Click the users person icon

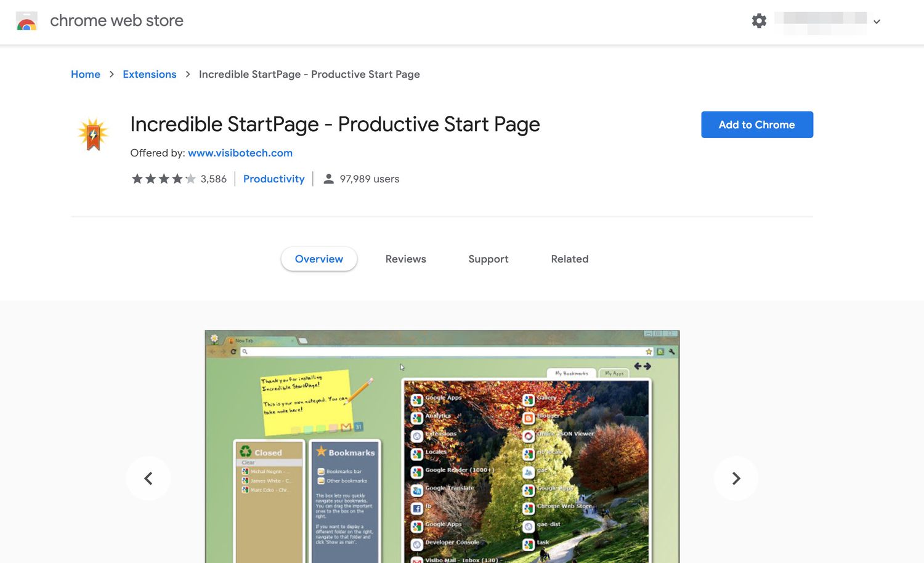[x=329, y=179]
